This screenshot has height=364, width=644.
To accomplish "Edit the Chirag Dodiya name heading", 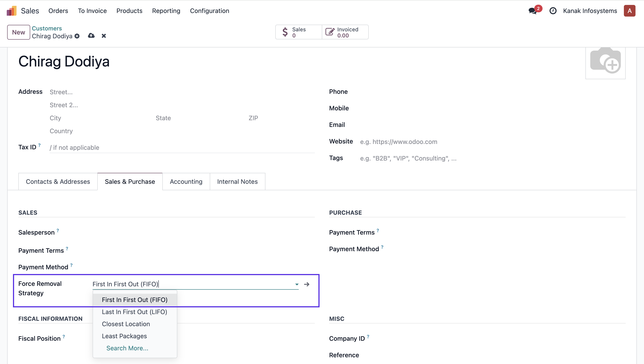I will [x=64, y=62].
